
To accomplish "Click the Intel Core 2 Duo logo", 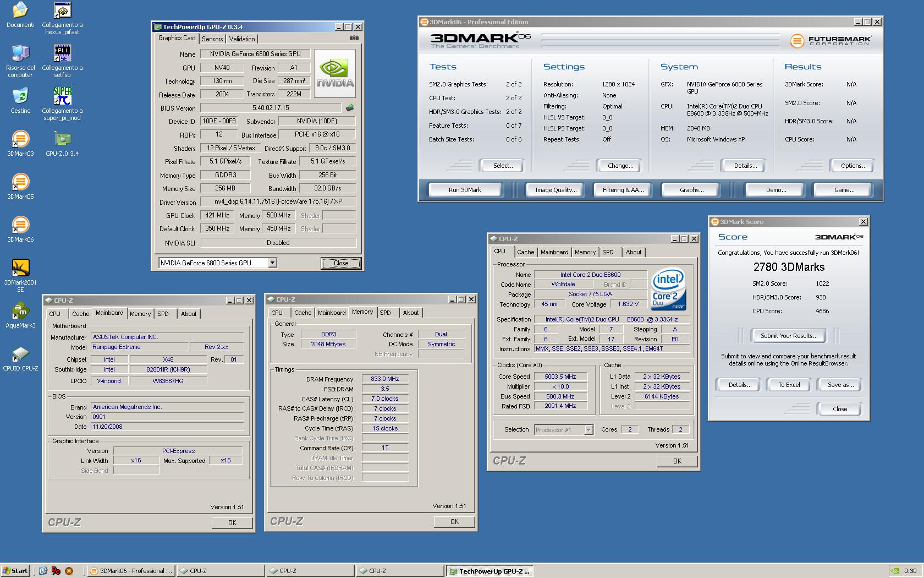I will tap(668, 290).
